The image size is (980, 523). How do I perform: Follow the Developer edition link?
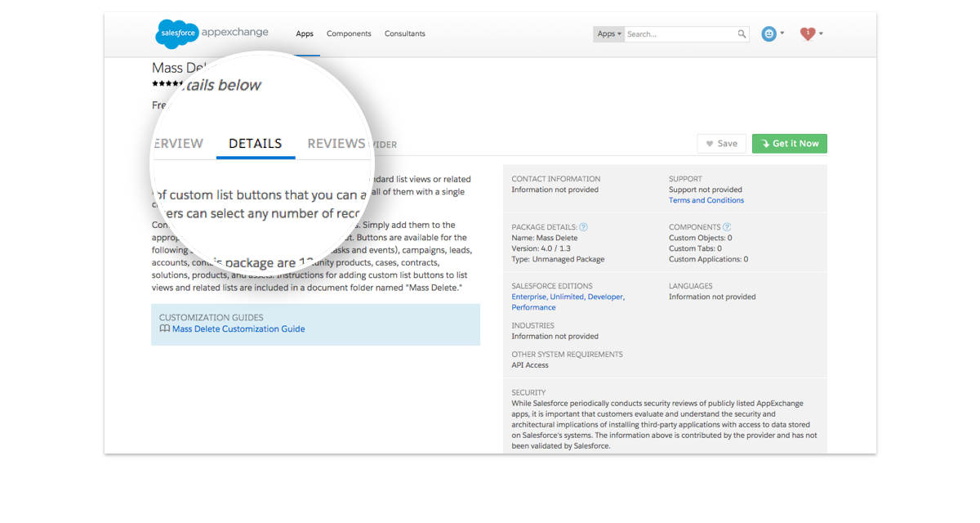[606, 297]
